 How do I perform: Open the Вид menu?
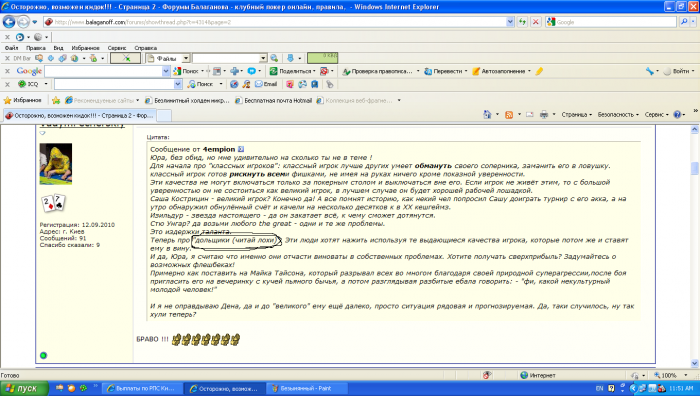(58, 48)
